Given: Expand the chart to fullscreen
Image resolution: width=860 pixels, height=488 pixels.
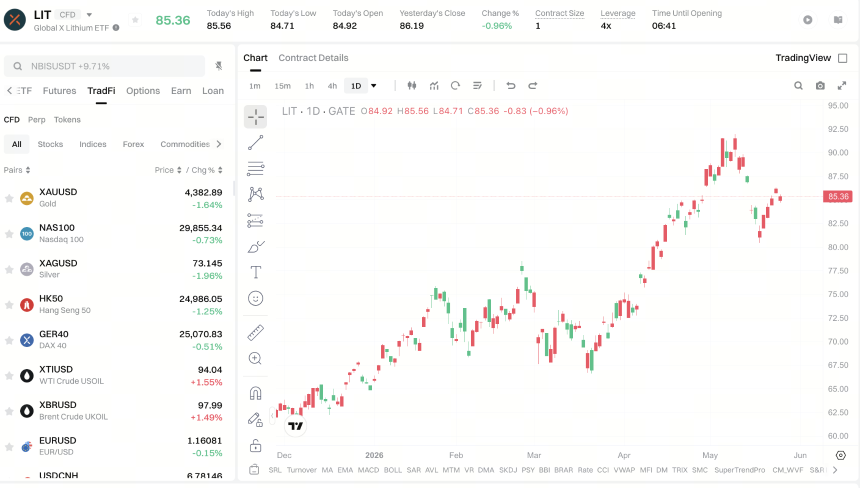Looking at the screenshot, I should tap(842, 86).
